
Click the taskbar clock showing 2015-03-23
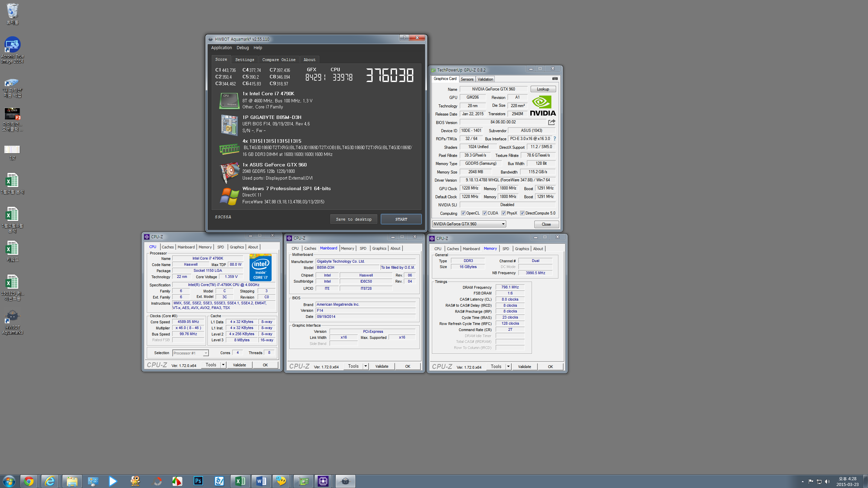coord(847,482)
